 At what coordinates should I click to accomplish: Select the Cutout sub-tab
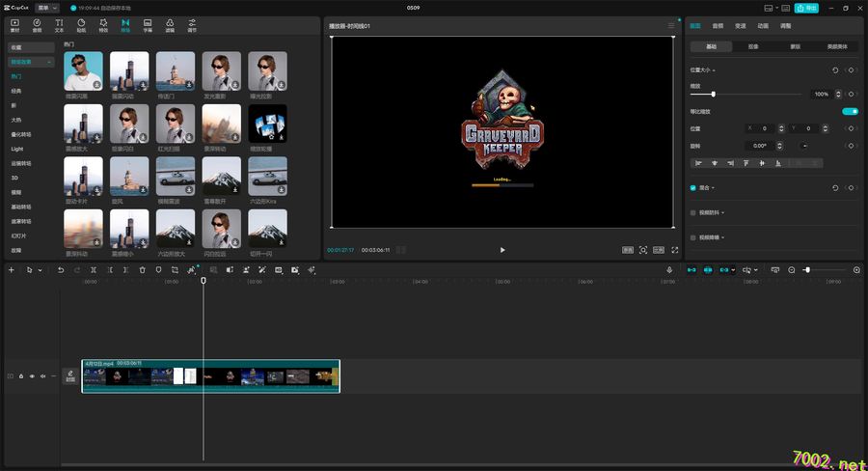pyautogui.click(x=753, y=46)
